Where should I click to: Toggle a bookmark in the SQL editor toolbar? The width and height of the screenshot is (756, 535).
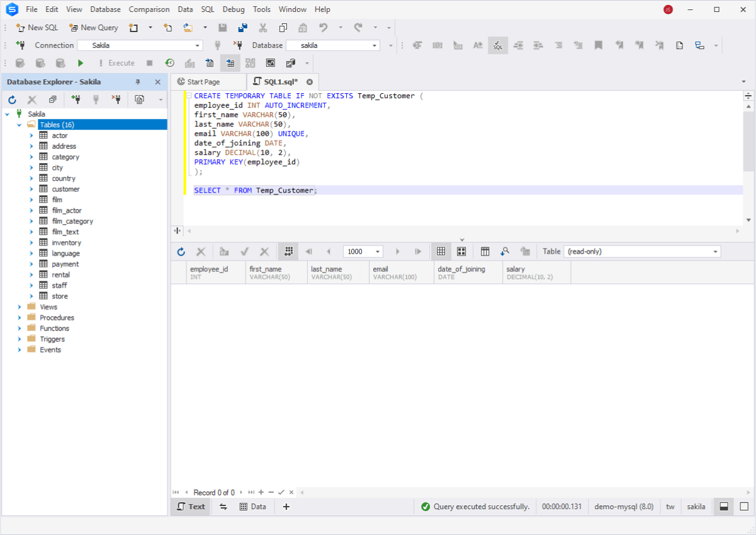598,45
